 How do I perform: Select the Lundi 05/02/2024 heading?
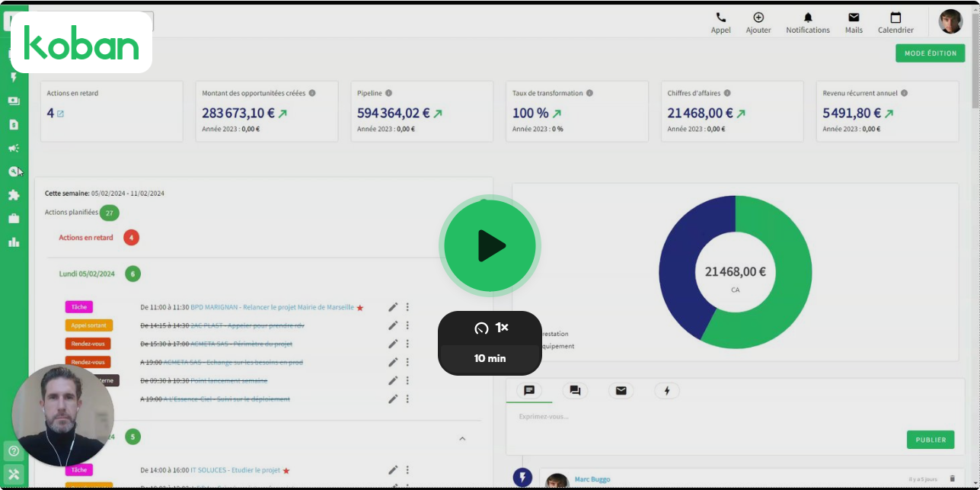coord(87,274)
